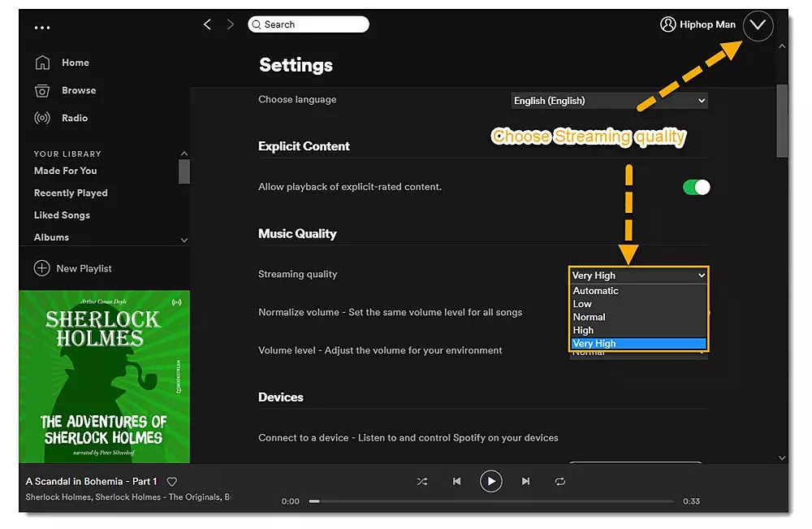The height and width of the screenshot is (529, 812).
Task: Click the Music Quality heading
Action: click(x=297, y=234)
